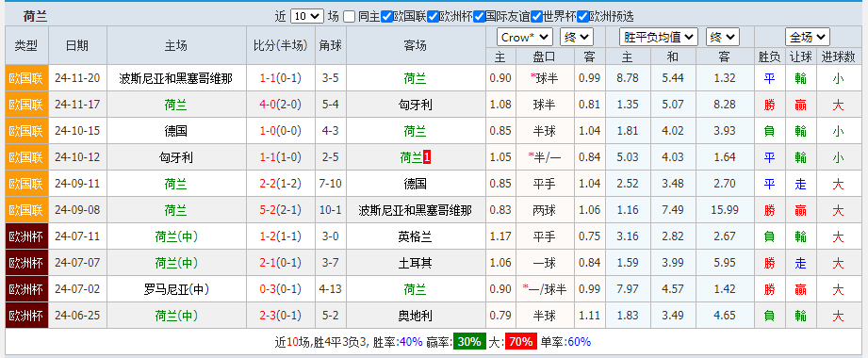Click the 让球 column header

[800, 57]
